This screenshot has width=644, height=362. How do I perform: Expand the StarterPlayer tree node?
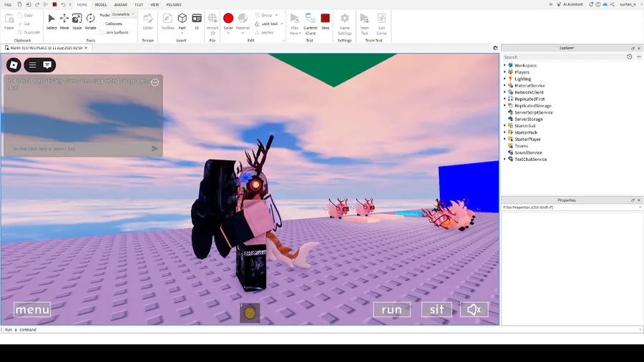[x=504, y=139]
